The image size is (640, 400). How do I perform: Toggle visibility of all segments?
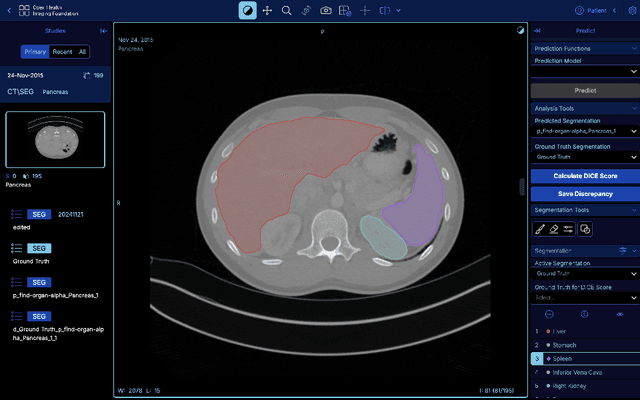coord(620,314)
